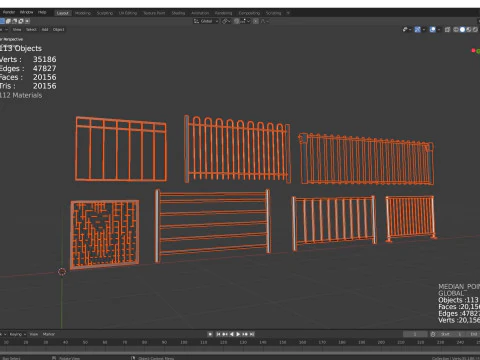The image size is (480, 360).
Task: Click the current frame number field
Action: (x=415, y=334)
